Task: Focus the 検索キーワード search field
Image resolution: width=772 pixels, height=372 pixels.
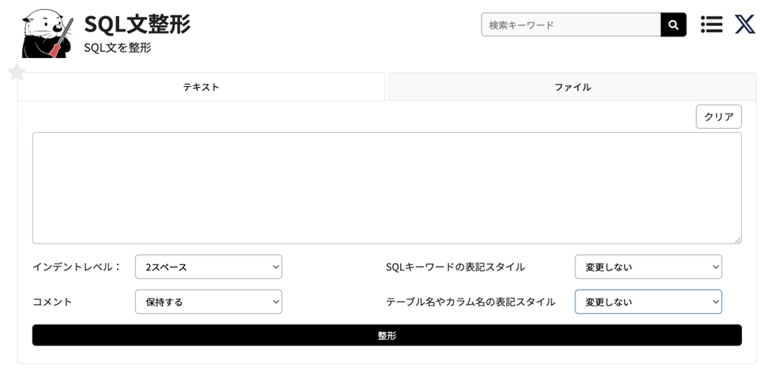Action: click(571, 25)
